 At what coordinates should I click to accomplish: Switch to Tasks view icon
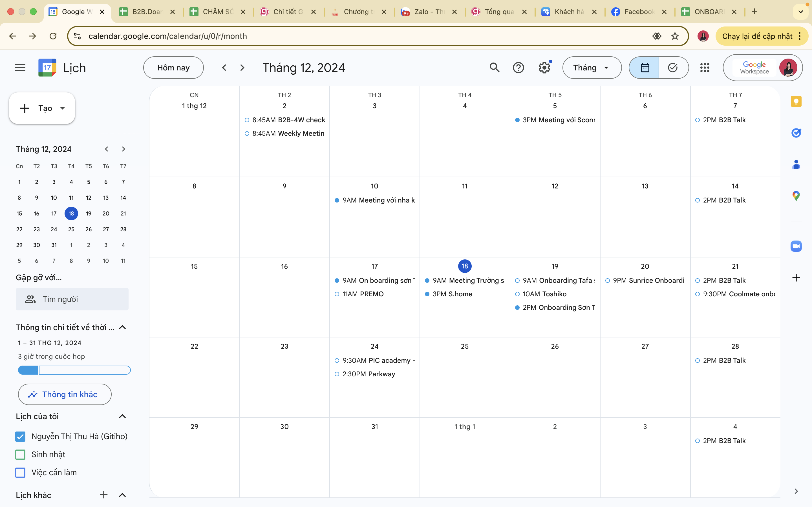[x=673, y=68]
